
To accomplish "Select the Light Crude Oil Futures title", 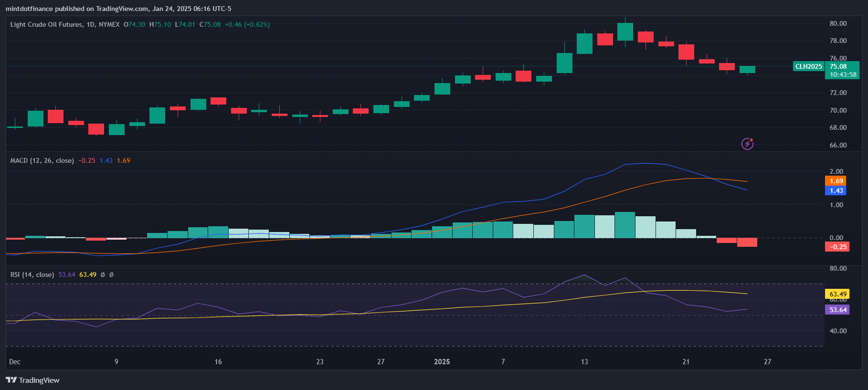I will click(x=46, y=24).
